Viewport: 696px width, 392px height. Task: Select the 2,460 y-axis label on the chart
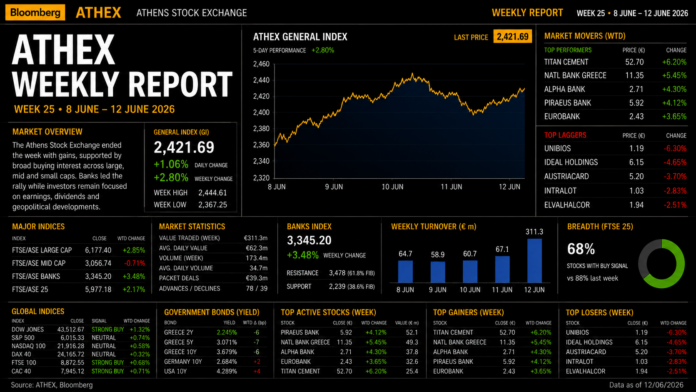(261, 64)
